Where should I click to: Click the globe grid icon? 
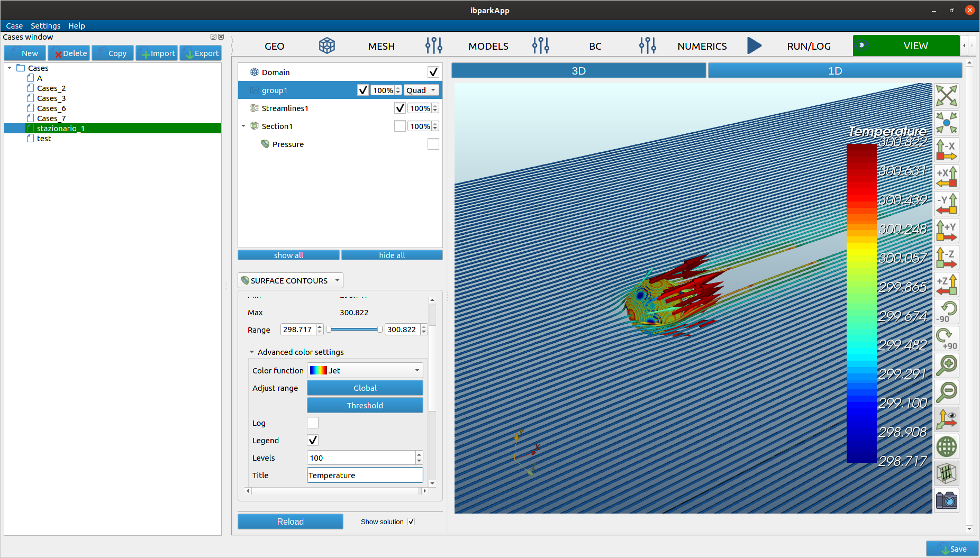click(946, 447)
